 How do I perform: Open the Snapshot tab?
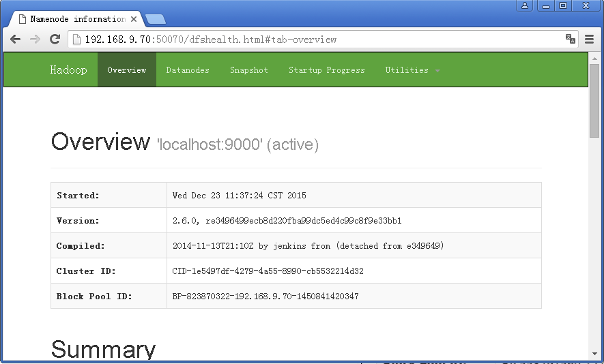point(249,70)
